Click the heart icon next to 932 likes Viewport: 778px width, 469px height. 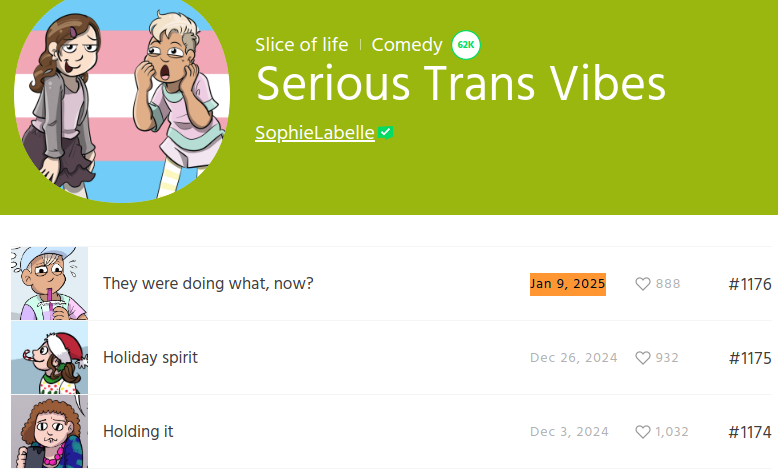tap(643, 358)
